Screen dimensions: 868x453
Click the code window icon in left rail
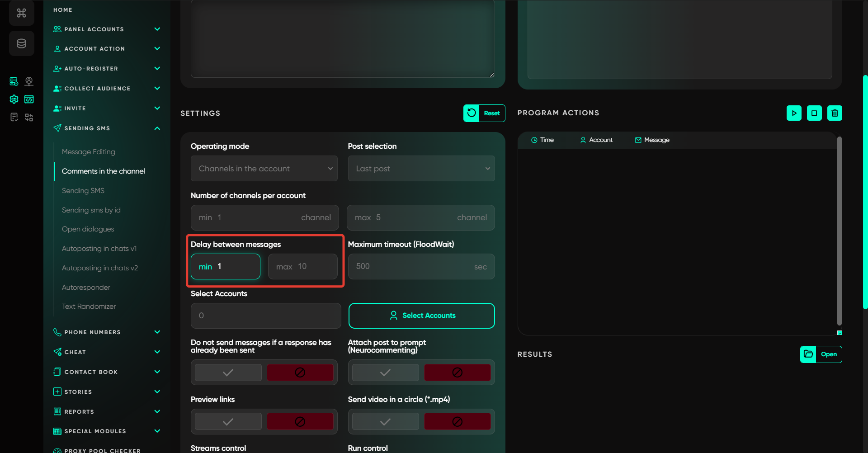[x=29, y=99]
